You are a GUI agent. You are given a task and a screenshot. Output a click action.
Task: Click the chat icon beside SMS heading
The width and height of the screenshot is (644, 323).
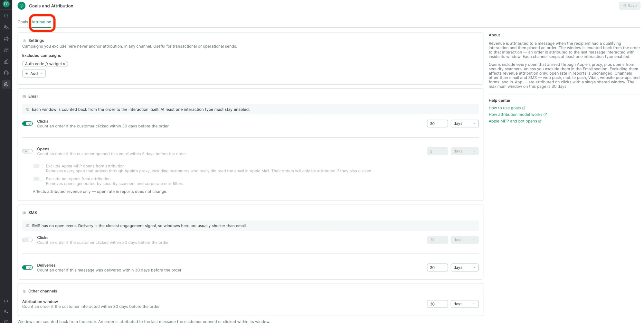coord(24,213)
